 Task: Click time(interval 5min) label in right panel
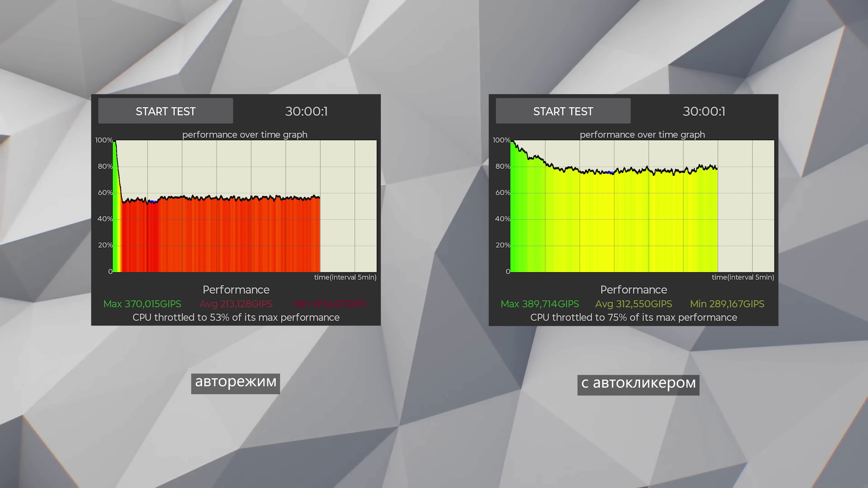pyautogui.click(x=743, y=277)
